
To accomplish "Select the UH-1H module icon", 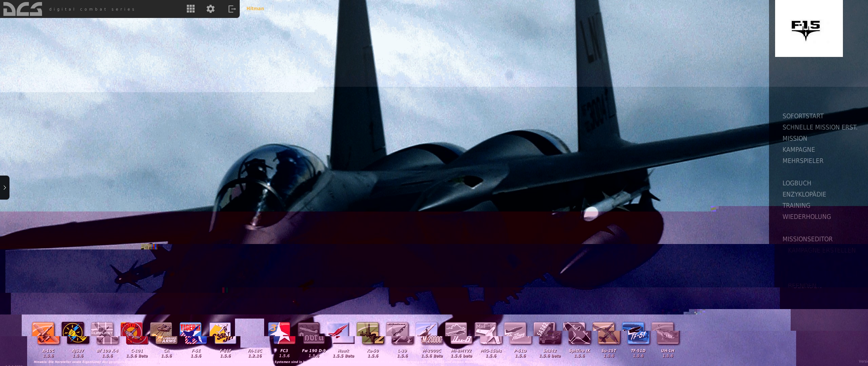I will click(x=665, y=333).
